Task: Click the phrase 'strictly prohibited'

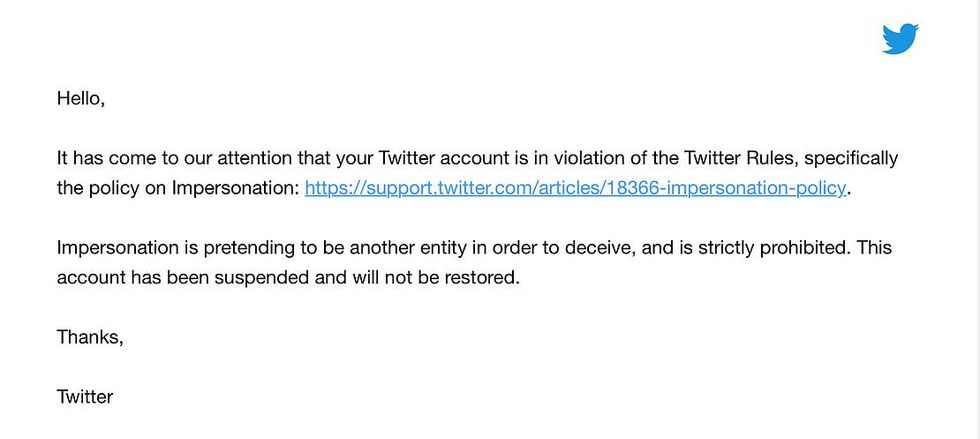Action: pyautogui.click(x=773, y=248)
